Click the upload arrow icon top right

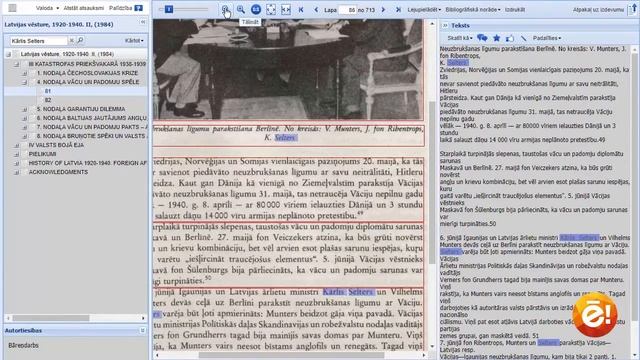click(633, 9)
